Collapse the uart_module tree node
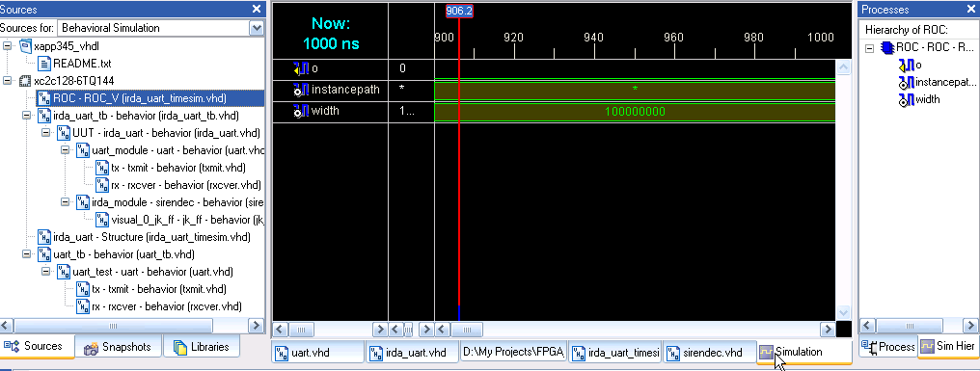The height and width of the screenshot is (371, 980). (65, 150)
